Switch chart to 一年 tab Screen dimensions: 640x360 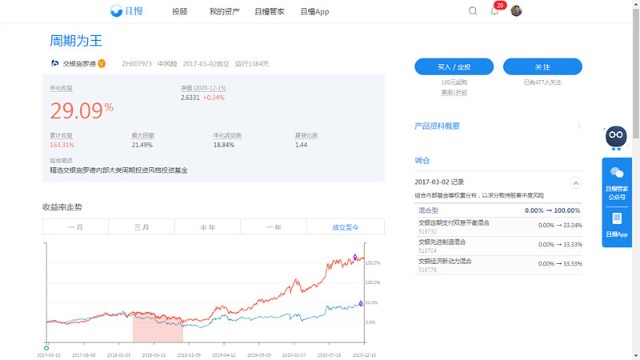coord(273,227)
